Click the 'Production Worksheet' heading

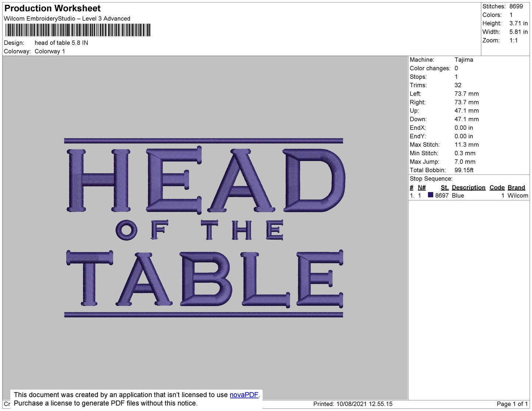(x=52, y=8)
